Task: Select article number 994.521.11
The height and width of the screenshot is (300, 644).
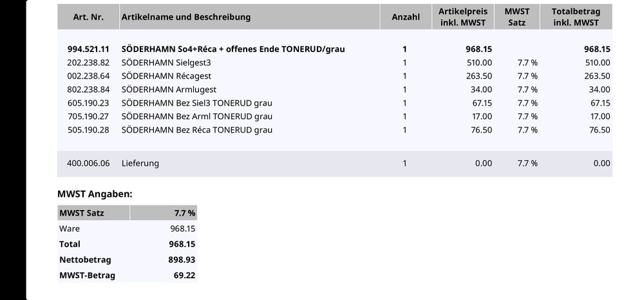Action: (x=88, y=49)
